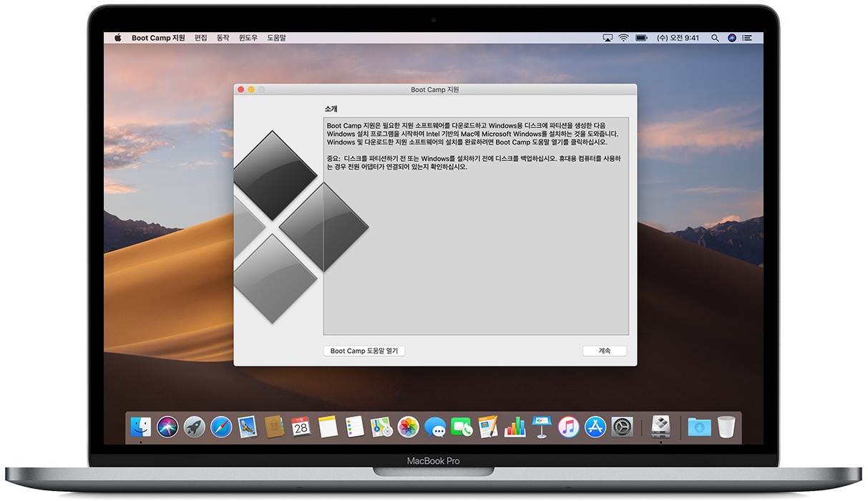Check battery status in menu bar
The height and width of the screenshot is (501, 868).
[x=642, y=38]
